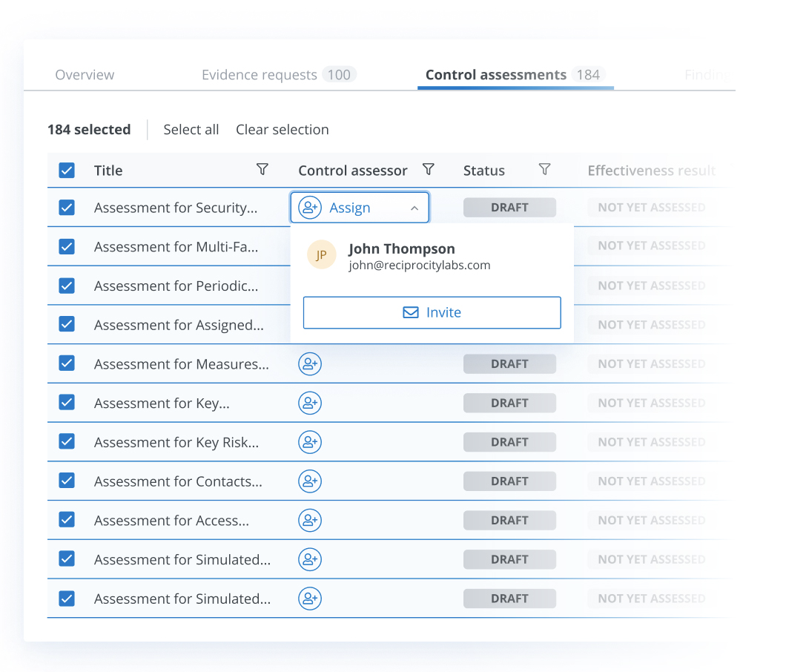Click assign assessor icon on Assessment for Contacts row

tap(310, 481)
